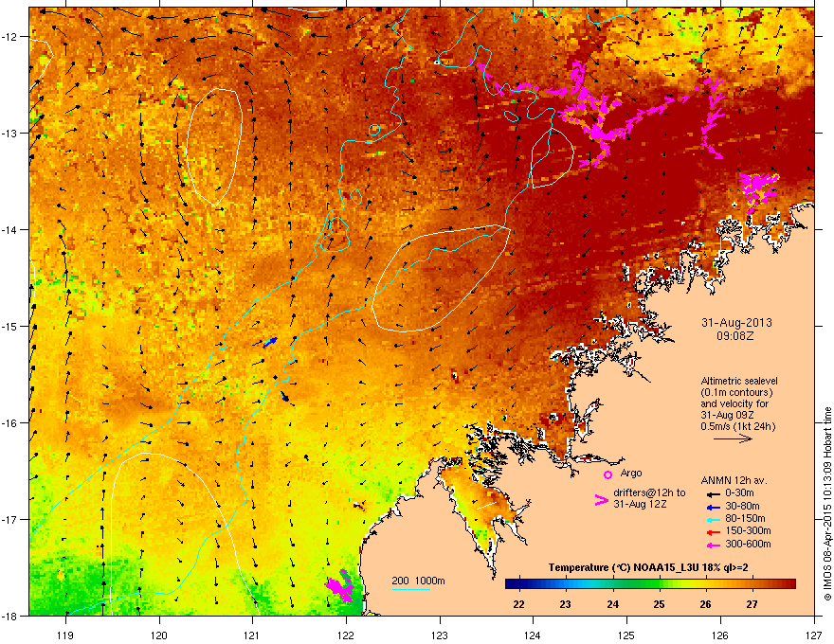Click longitude axis label 120
The width and height of the screenshot is (834, 644).
pos(159,635)
